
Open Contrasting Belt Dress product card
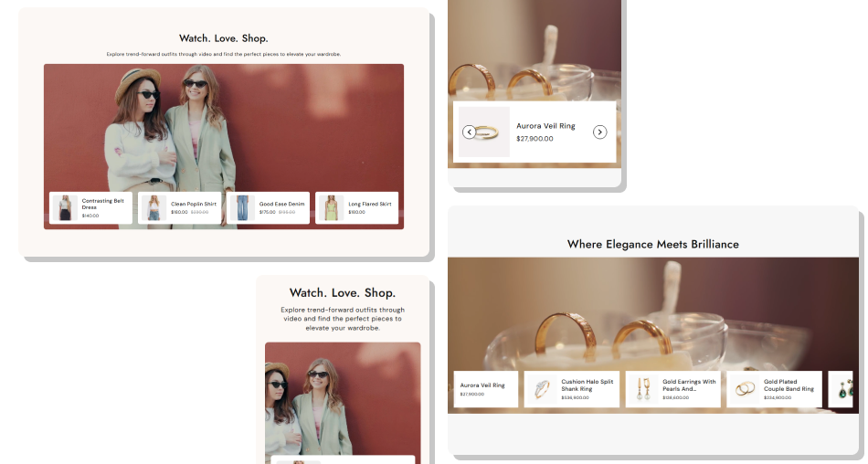tap(90, 208)
